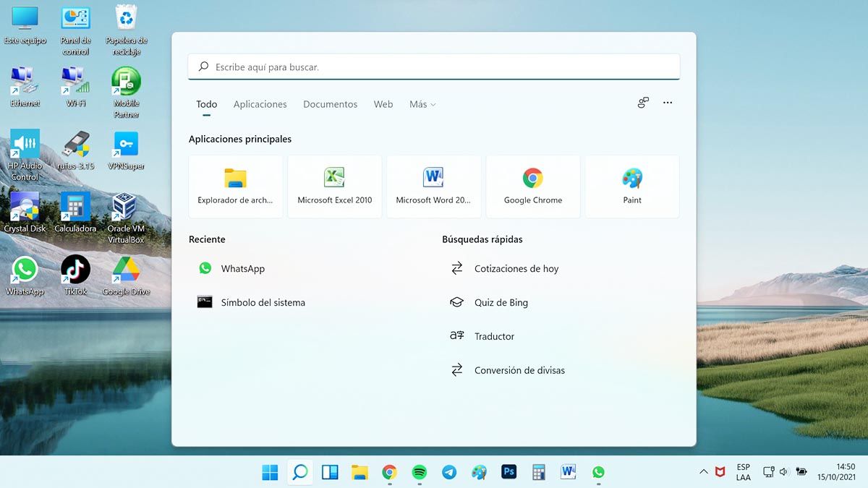This screenshot has width=868, height=488.
Task: Click the volume speaker tray icon
Action: tap(784, 472)
